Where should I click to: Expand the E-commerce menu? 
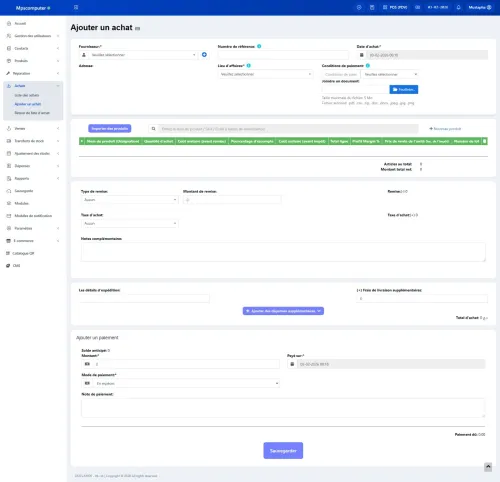pos(32,241)
